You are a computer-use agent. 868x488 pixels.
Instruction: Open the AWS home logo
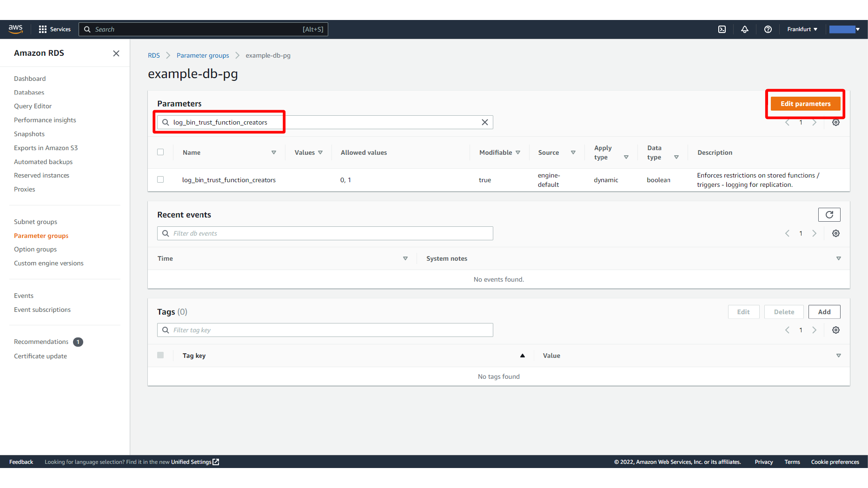pyautogui.click(x=16, y=29)
